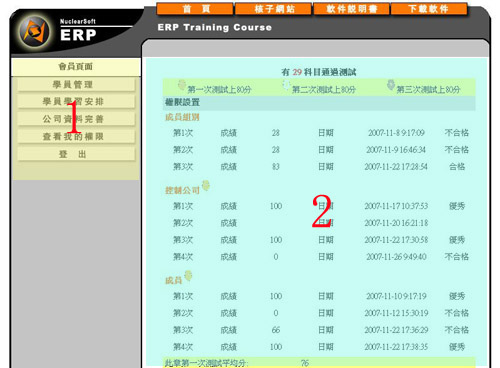Click the 成員組別 subject link
Viewport: 500px width, 368px height.
tap(182, 117)
